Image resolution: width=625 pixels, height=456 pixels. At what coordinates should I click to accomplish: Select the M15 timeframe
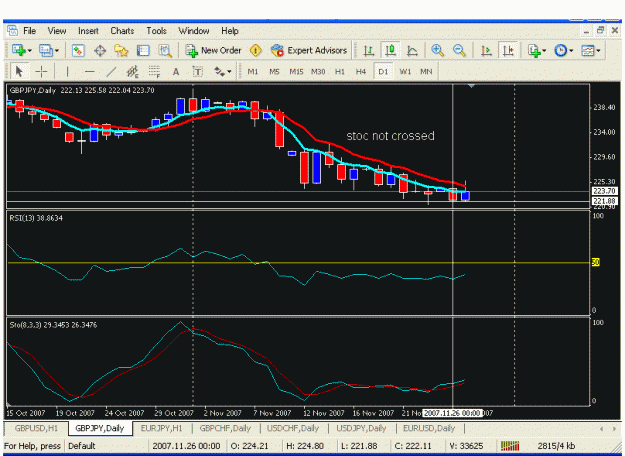coord(296,72)
